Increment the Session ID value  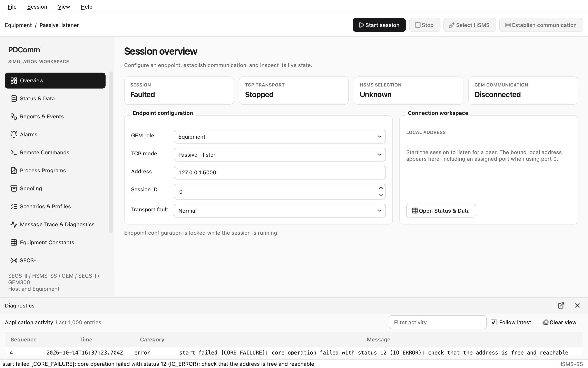pos(381,188)
